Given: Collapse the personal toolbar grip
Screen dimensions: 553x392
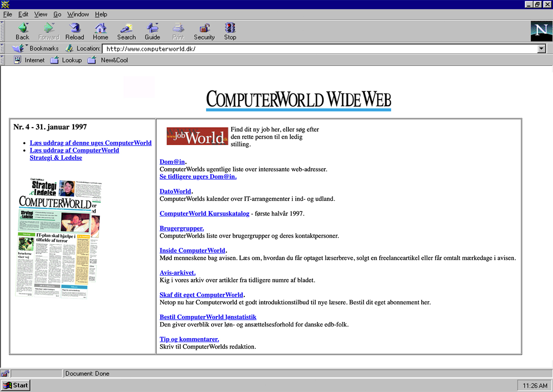Looking at the screenshot, I should click(3, 60).
